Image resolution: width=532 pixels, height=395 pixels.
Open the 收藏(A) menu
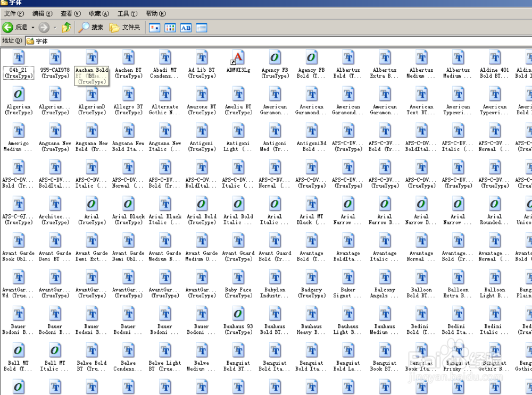point(99,14)
